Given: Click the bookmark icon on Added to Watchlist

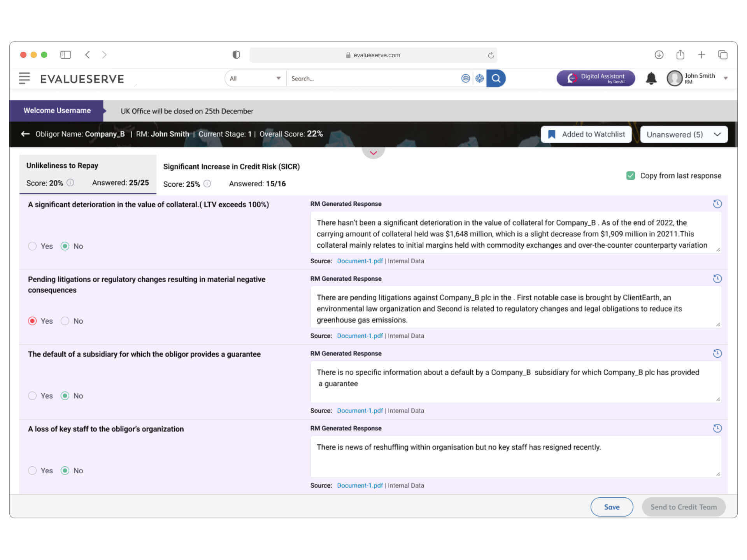Looking at the screenshot, I should click(552, 134).
